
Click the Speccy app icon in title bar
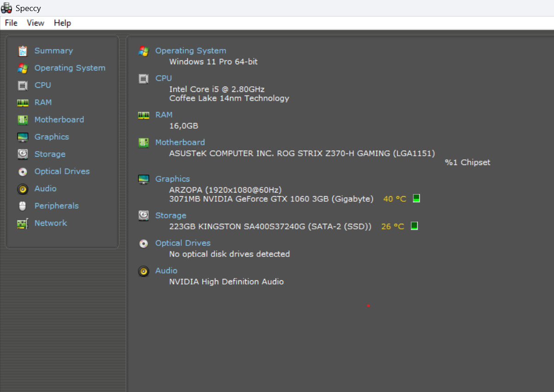pyautogui.click(x=6, y=8)
